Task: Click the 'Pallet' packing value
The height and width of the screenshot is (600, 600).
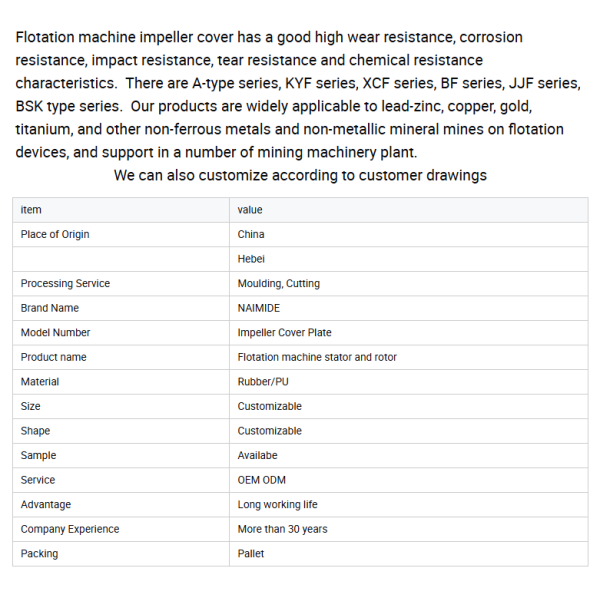Action: tap(251, 554)
